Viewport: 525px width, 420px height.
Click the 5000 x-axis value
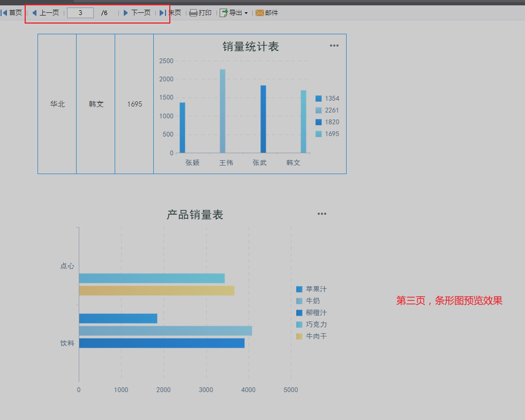pyautogui.click(x=290, y=390)
